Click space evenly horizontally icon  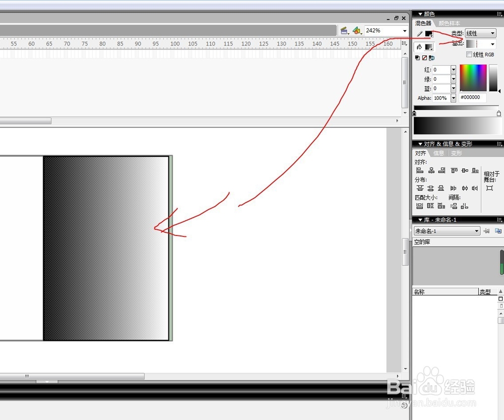465,206
